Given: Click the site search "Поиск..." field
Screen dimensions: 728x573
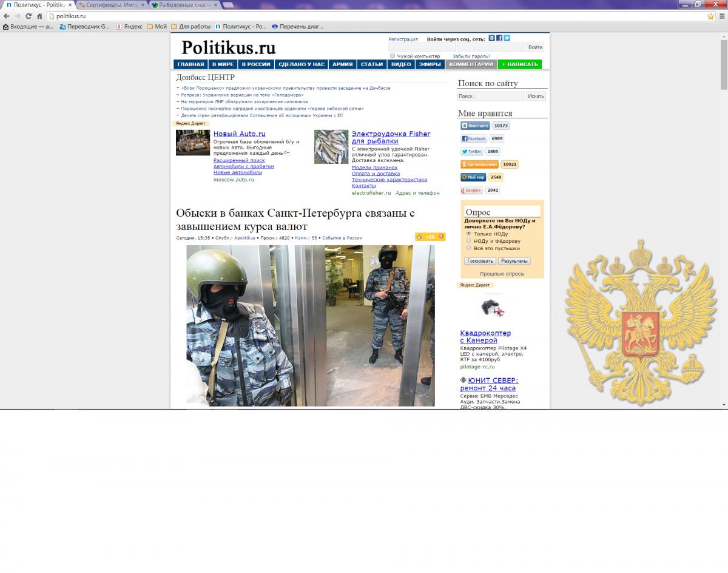Looking at the screenshot, I should (x=490, y=97).
